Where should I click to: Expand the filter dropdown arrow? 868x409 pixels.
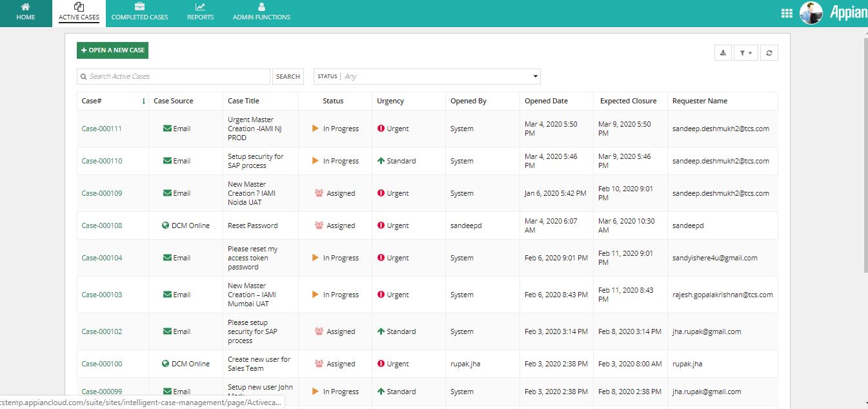click(751, 52)
